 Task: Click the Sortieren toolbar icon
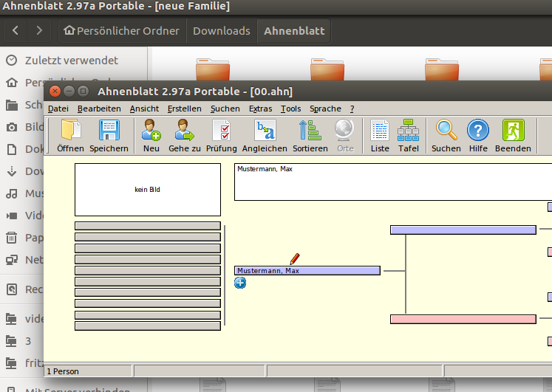(x=310, y=136)
